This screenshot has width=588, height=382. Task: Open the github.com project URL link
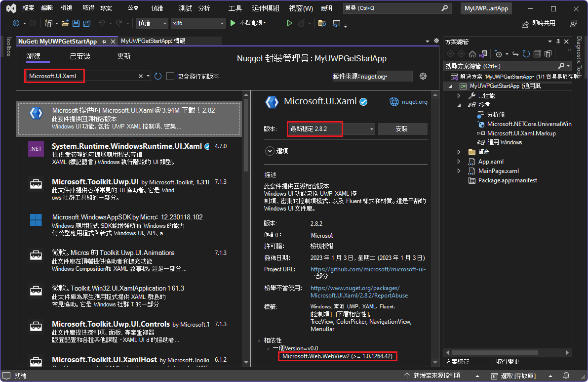pyautogui.click(x=368, y=269)
